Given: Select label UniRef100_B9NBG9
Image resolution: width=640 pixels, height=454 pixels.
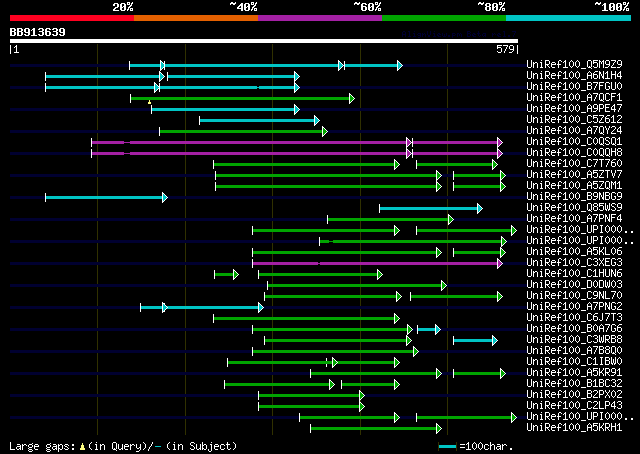Looking at the screenshot, I should click(x=574, y=196).
